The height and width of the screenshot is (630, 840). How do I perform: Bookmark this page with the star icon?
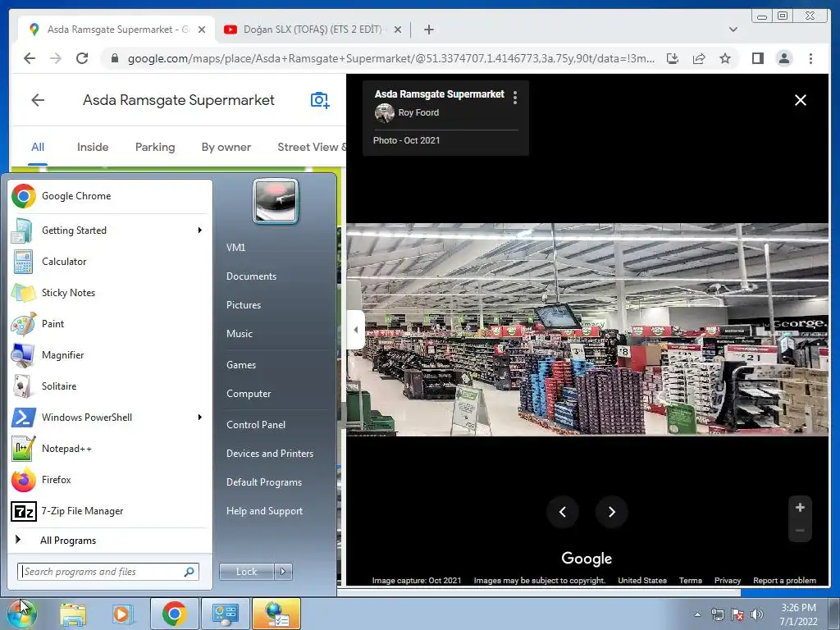click(x=725, y=58)
